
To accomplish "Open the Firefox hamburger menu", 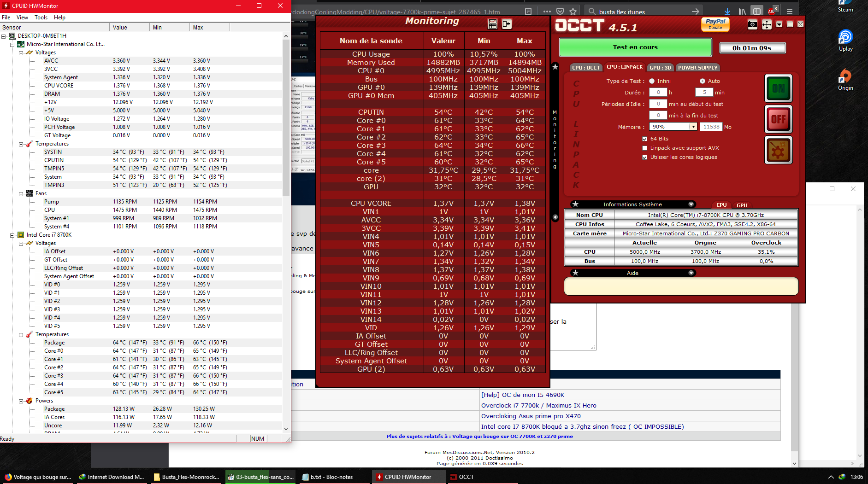I will point(790,12).
